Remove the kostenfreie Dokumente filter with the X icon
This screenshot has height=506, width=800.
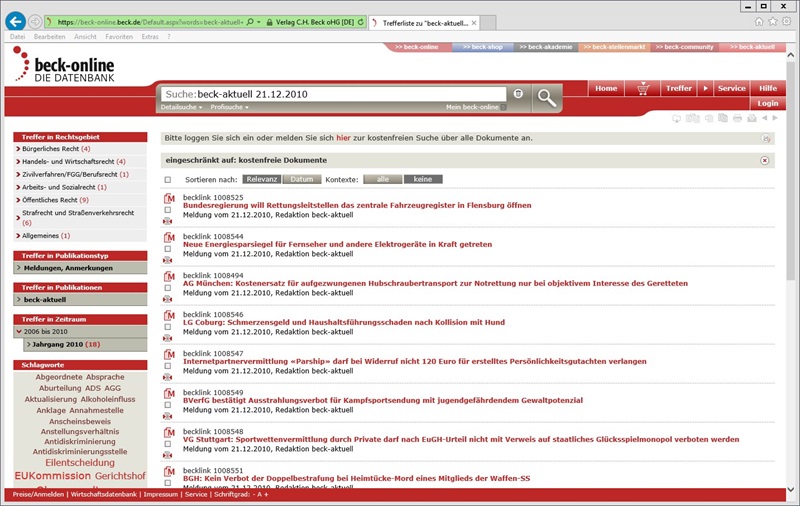pos(764,160)
